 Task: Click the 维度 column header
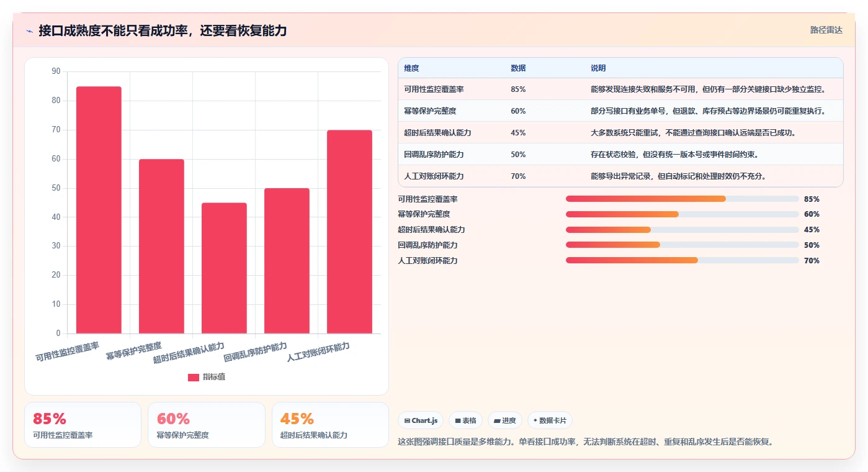[411, 68]
